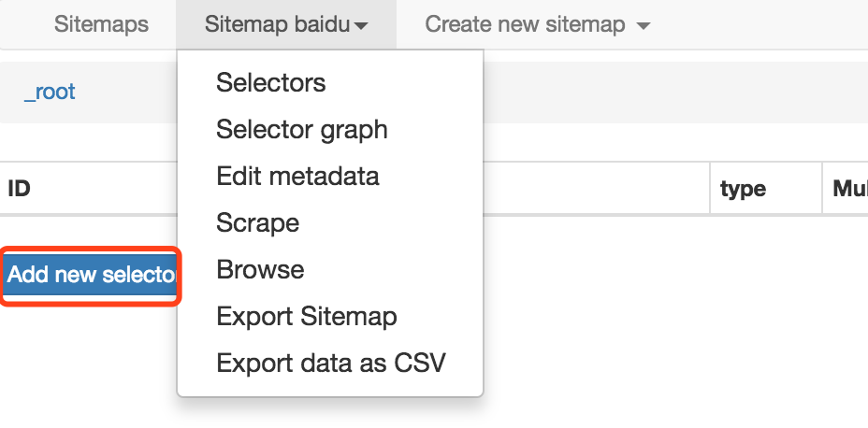
Task: Click the breadcrumb bar right of the menu
Action: (673, 92)
